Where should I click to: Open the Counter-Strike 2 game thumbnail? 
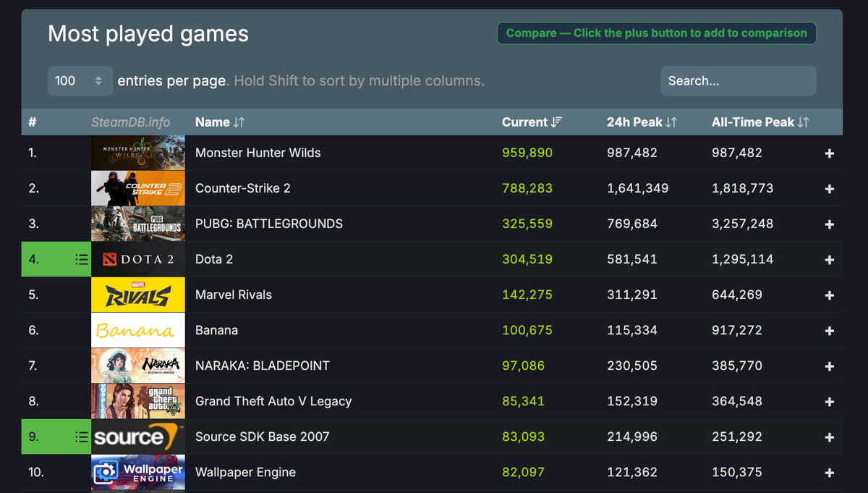coord(138,188)
